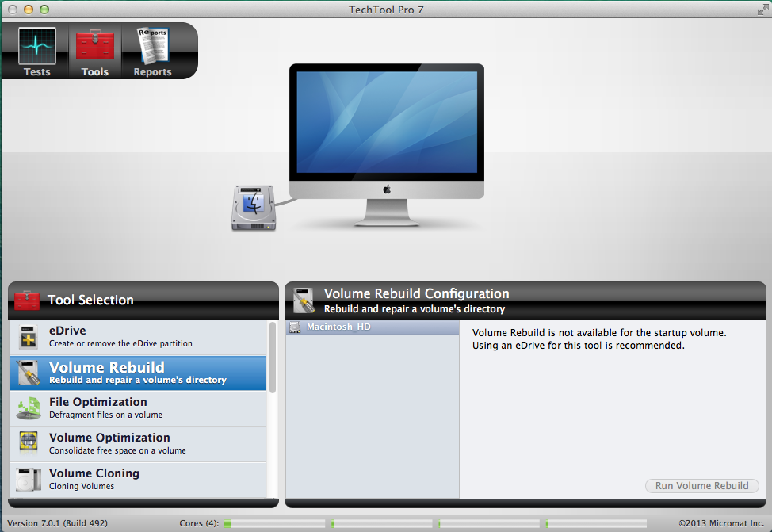
Task: Click the File Optimization icon
Action: [x=29, y=408]
